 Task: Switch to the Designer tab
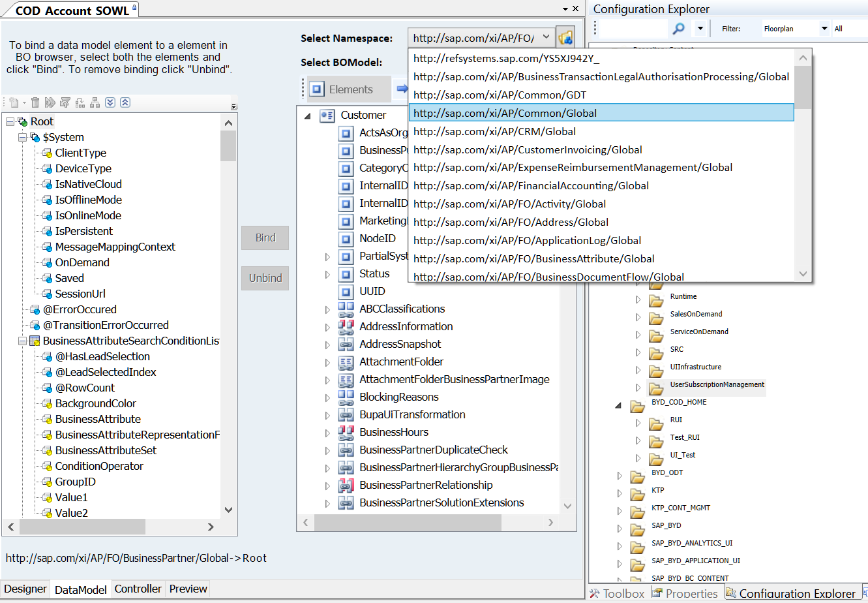point(25,589)
